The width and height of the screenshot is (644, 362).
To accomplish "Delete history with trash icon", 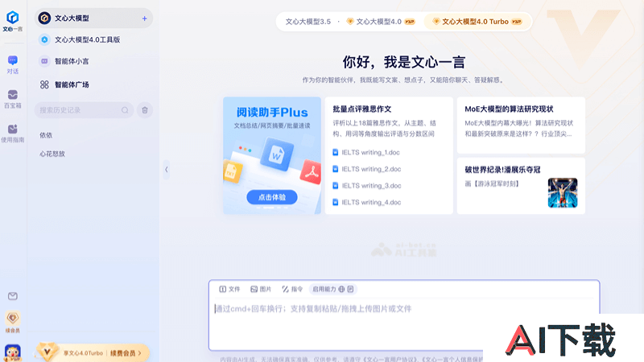I will [145, 110].
